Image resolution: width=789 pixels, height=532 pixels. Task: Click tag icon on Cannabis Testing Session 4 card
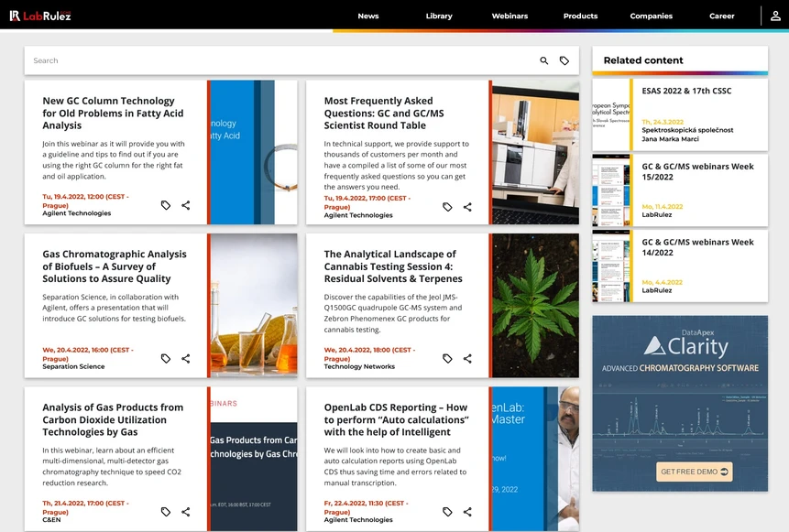pos(447,359)
